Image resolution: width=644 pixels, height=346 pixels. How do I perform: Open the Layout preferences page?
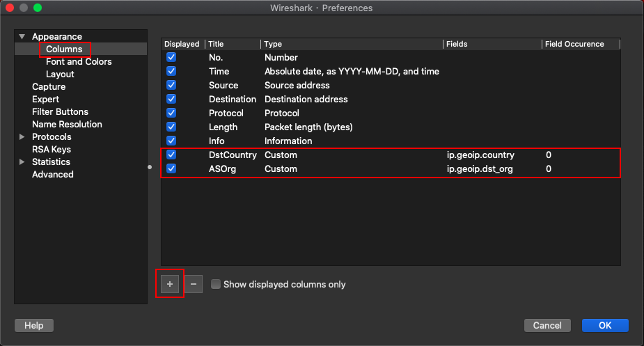[60, 74]
